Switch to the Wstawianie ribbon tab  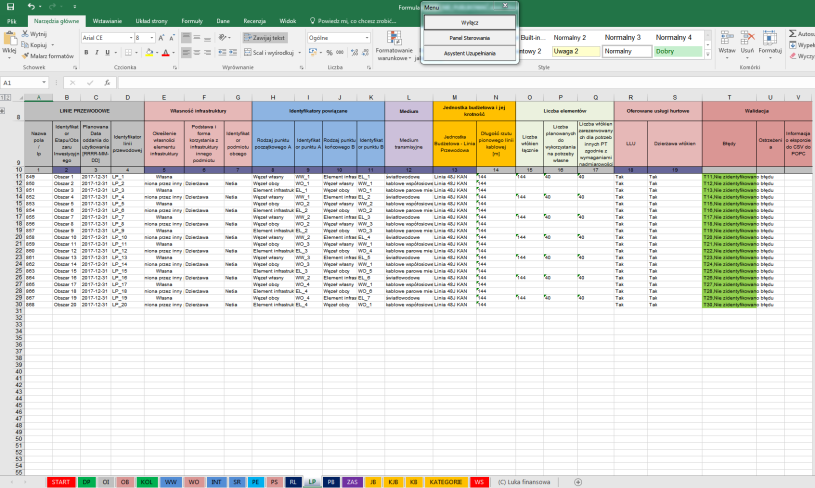click(107, 21)
